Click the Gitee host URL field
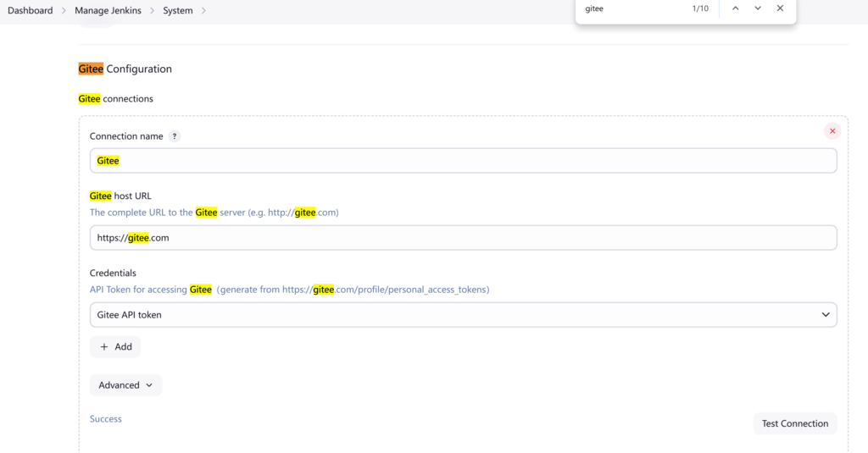This screenshot has height=453, width=868. (464, 238)
